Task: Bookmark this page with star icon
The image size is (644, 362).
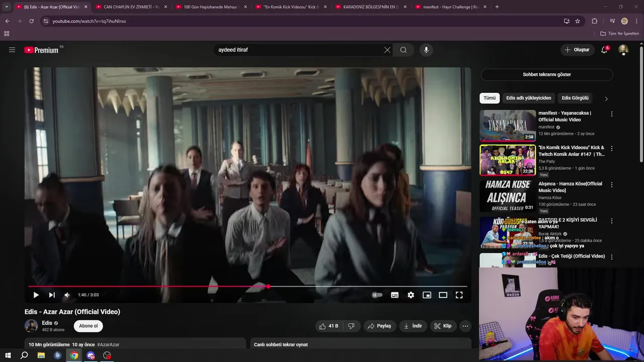Action: point(578,21)
